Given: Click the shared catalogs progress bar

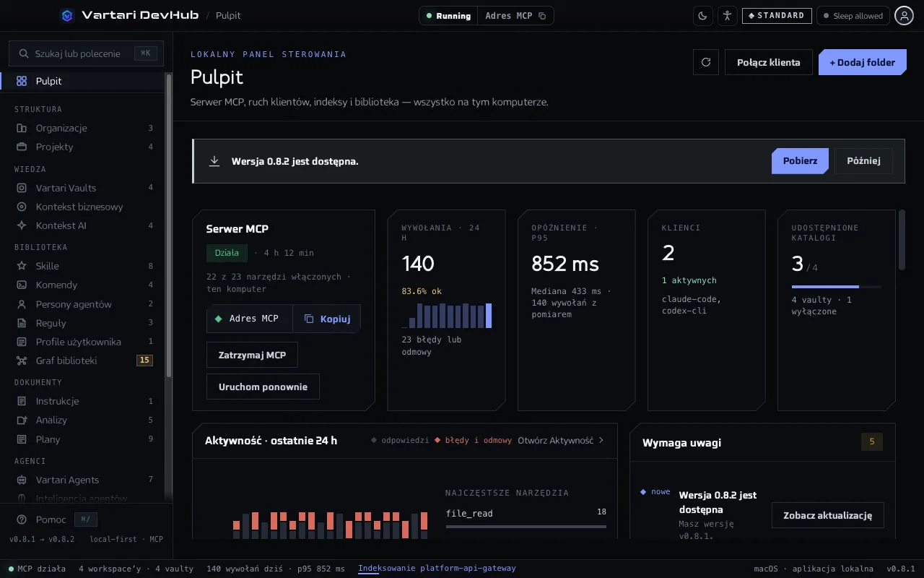Looking at the screenshot, I should click(x=837, y=287).
